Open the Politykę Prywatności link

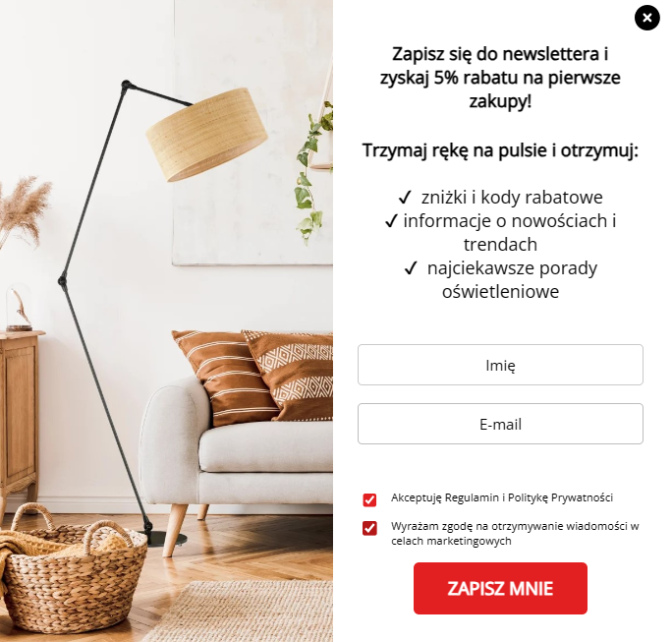pyautogui.click(x=560, y=497)
